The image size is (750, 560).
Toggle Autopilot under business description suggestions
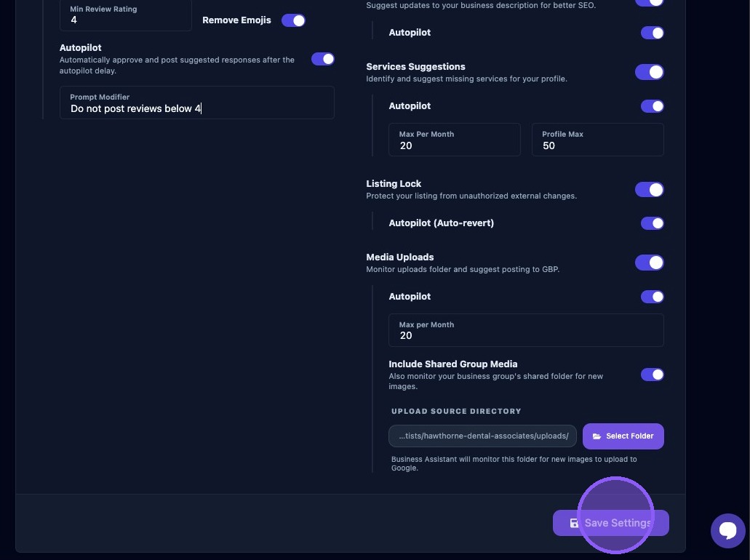[653, 33]
